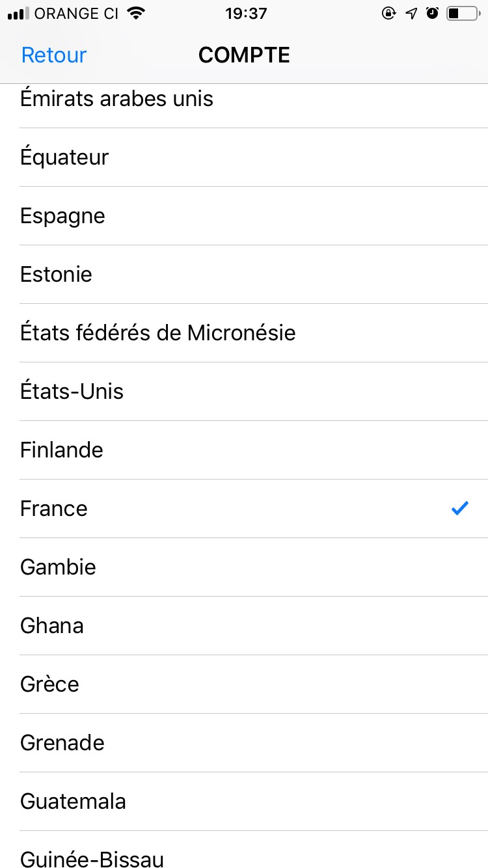Choose Équateur as country
The height and width of the screenshot is (868, 488).
pyautogui.click(x=64, y=157)
